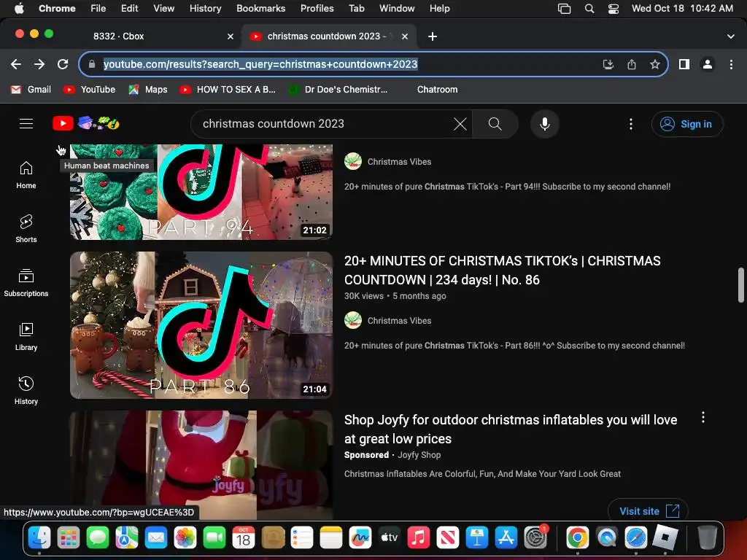
Task: Click the Human beat machines doodle
Action: point(98,123)
